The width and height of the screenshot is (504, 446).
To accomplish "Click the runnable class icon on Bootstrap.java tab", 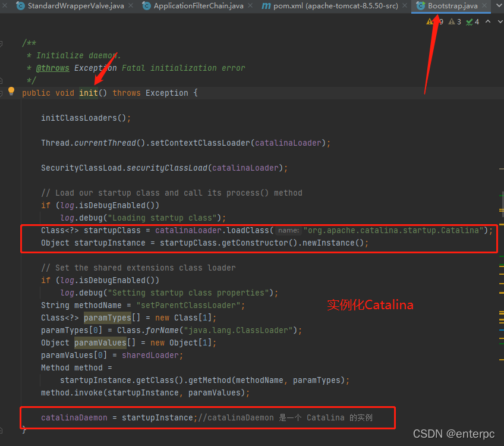I will pyautogui.click(x=420, y=5).
